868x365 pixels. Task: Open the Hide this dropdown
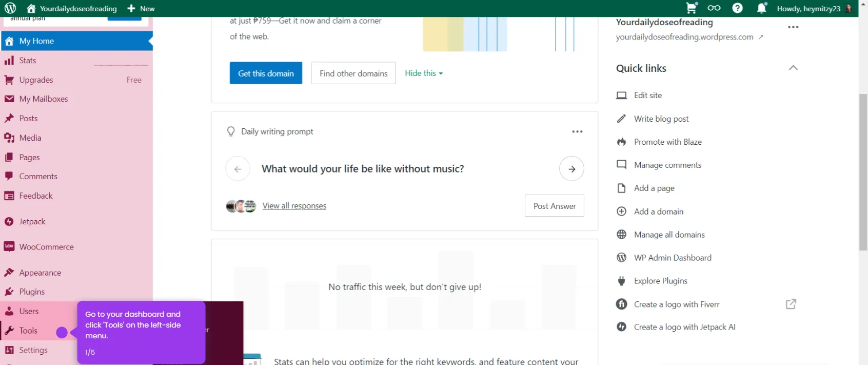(x=424, y=73)
